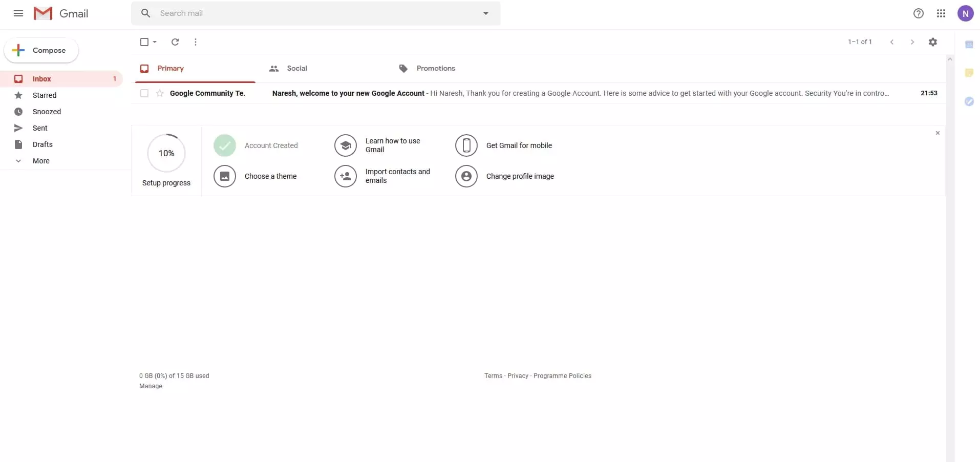Open Keep in the side panel
Image resolution: width=980 pixels, height=462 pixels.
click(969, 73)
